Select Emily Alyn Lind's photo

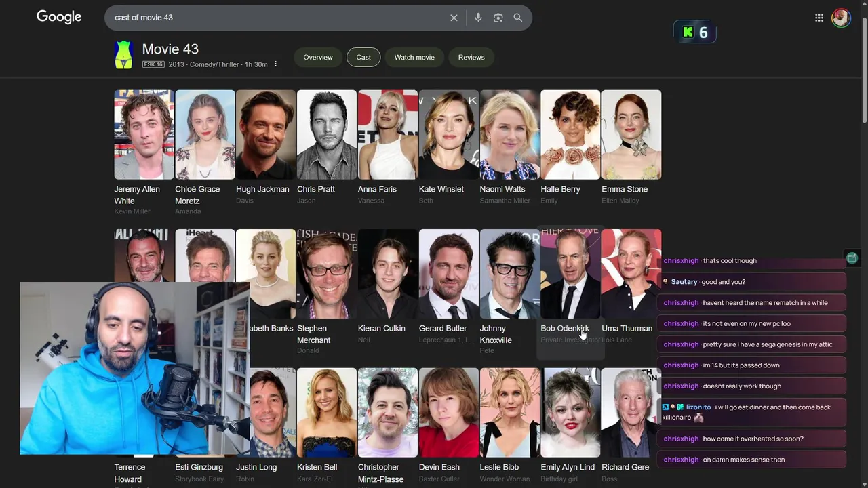(570, 413)
